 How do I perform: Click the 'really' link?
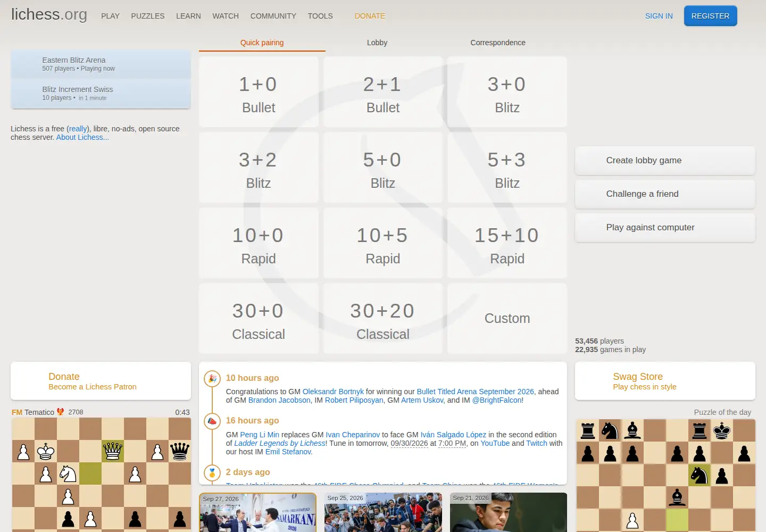click(x=78, y=129)
